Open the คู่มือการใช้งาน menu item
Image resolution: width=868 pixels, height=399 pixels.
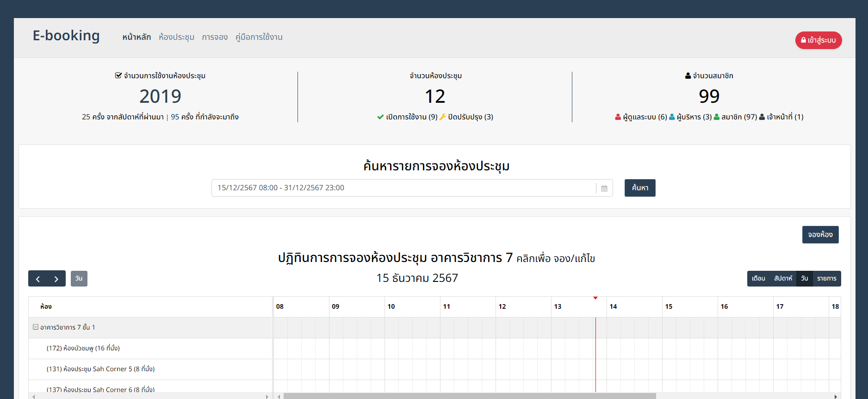point(259,37)
